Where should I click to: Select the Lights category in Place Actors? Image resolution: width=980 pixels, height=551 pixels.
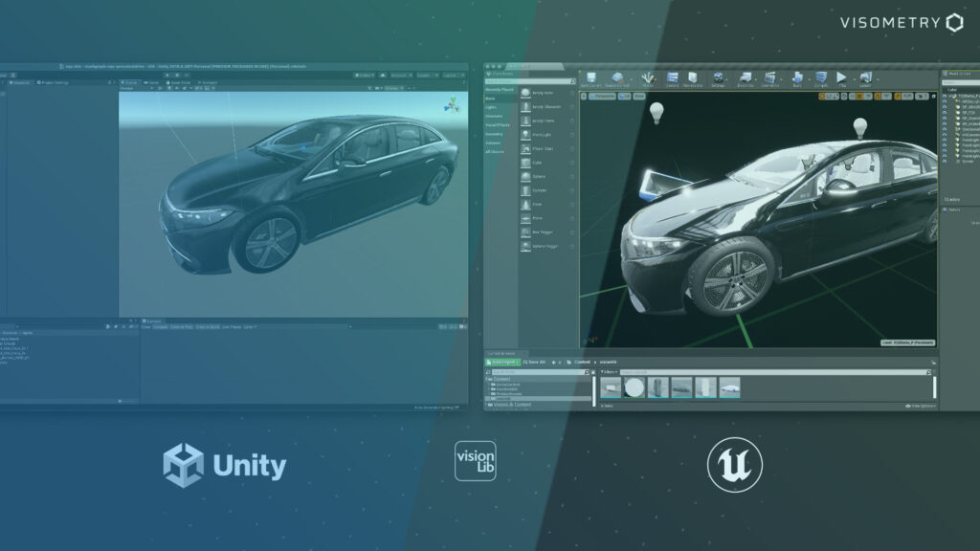pos(491,107)
